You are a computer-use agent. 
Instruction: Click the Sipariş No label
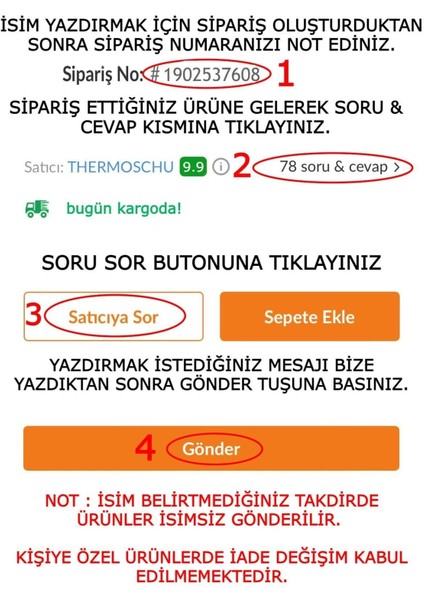pyautogui.click(x=102, y=74)
